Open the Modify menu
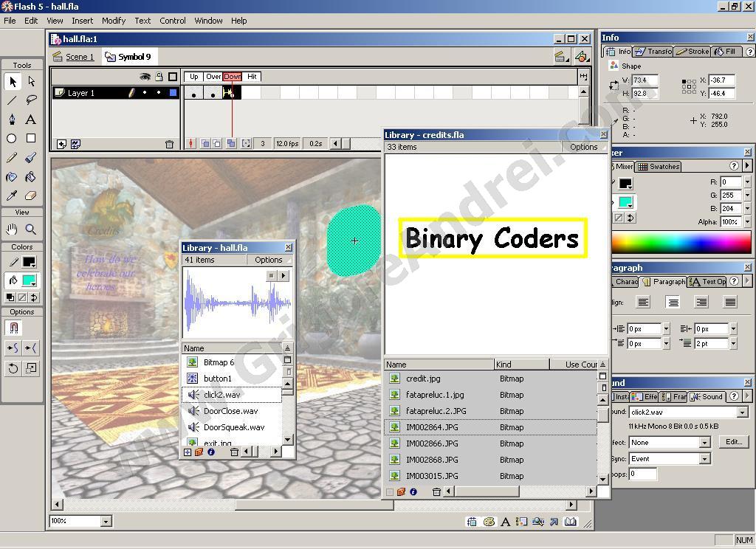The height and width of the screenshot is (549, 756). (114, 21)
